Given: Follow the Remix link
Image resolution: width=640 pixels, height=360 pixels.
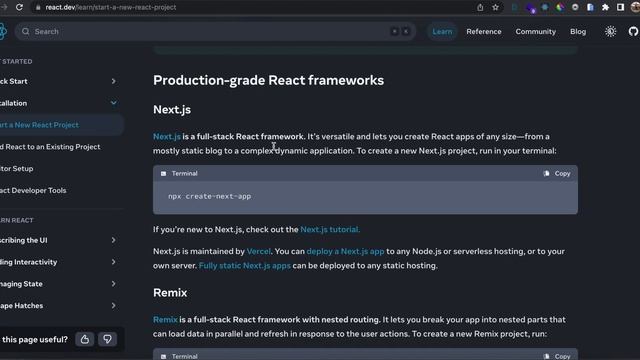Looking at the screenshot, I should click(x=165, y=320).
